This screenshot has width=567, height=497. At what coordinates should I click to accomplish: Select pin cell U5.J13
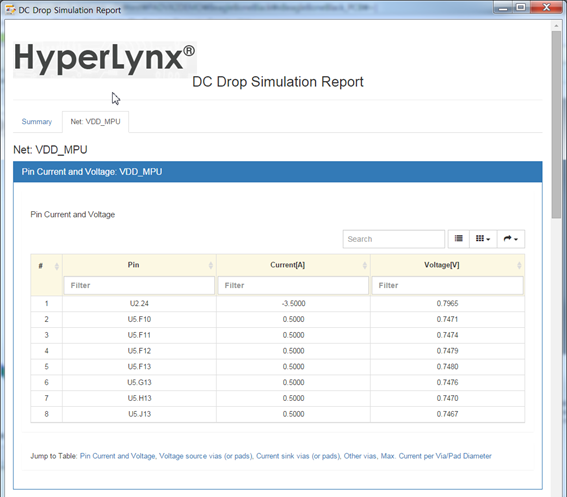click(x=139, y=414)
